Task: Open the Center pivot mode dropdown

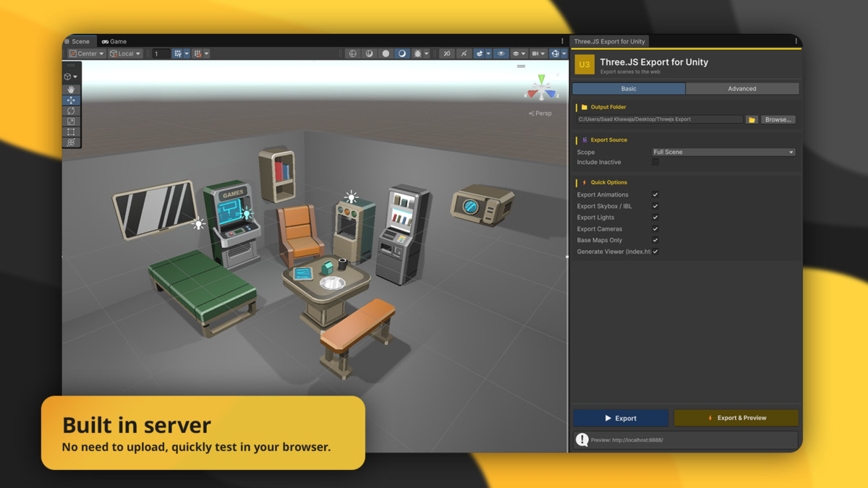Action: pos(87,53)
